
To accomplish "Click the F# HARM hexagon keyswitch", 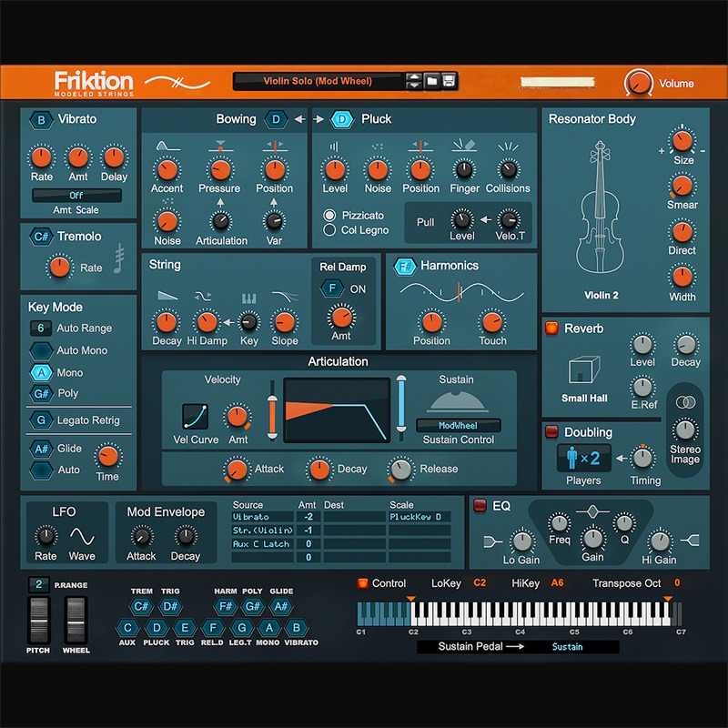I will (226, 606).
